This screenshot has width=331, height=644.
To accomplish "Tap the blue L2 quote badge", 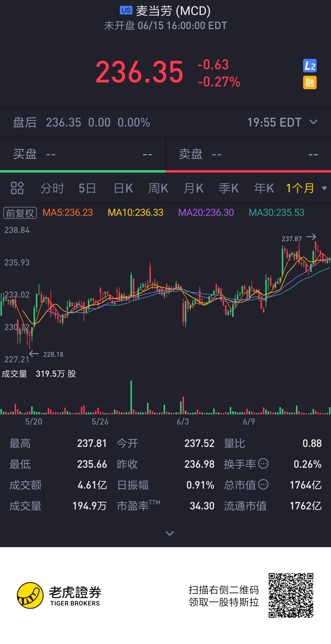I will 310,66.
